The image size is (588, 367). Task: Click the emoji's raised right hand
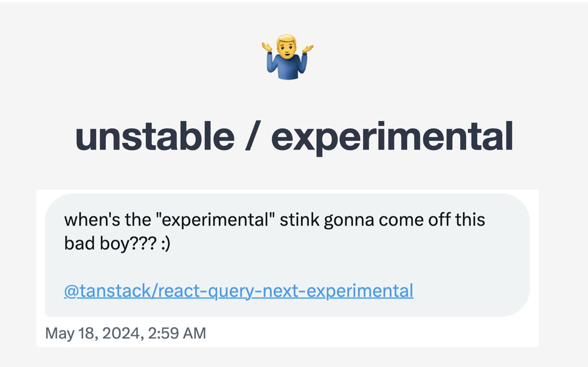[x=307, y=47]
